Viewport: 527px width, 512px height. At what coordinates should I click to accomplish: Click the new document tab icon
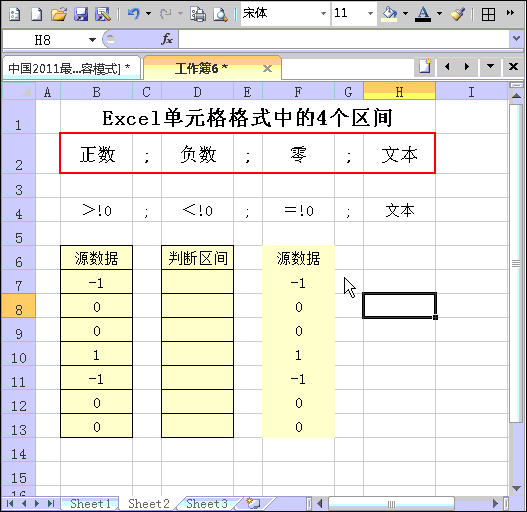click(x=425, y=66)
